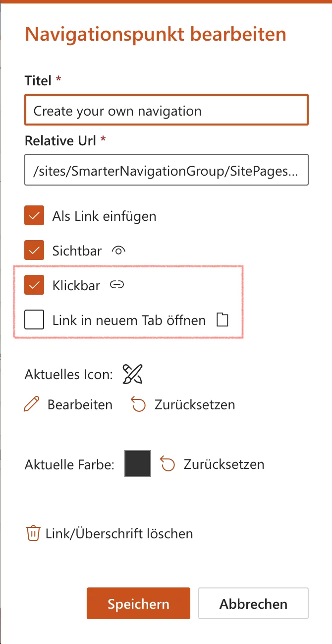Click the reset arrow icon beside color Zurücksetzen
This screenshot has height=644, width=332.
tap(167, 464)
